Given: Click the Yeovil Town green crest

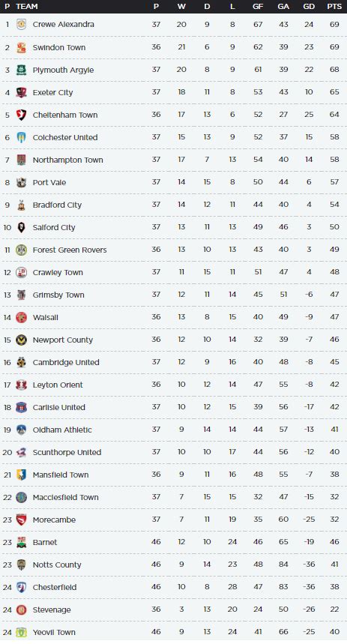Looking at the screenshot, I should [x=21, y=632].
